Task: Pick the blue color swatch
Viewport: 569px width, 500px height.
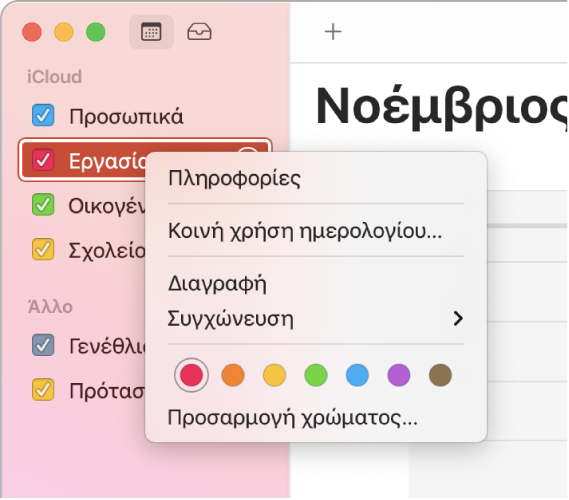Action: pos(357,375)
